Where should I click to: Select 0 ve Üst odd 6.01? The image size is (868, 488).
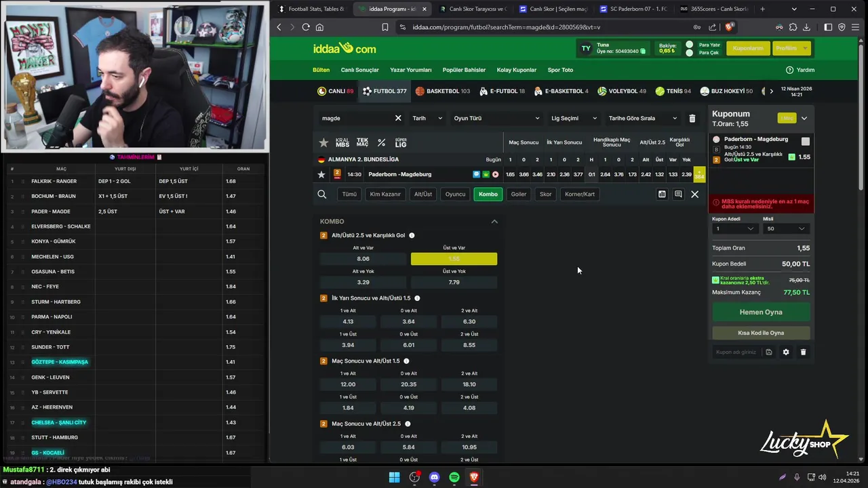408,345
